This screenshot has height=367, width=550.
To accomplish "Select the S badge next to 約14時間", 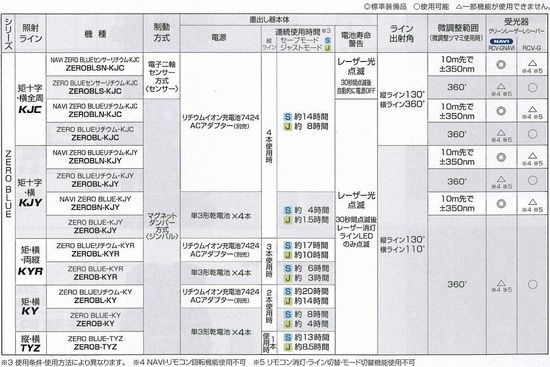I will 288,117.
